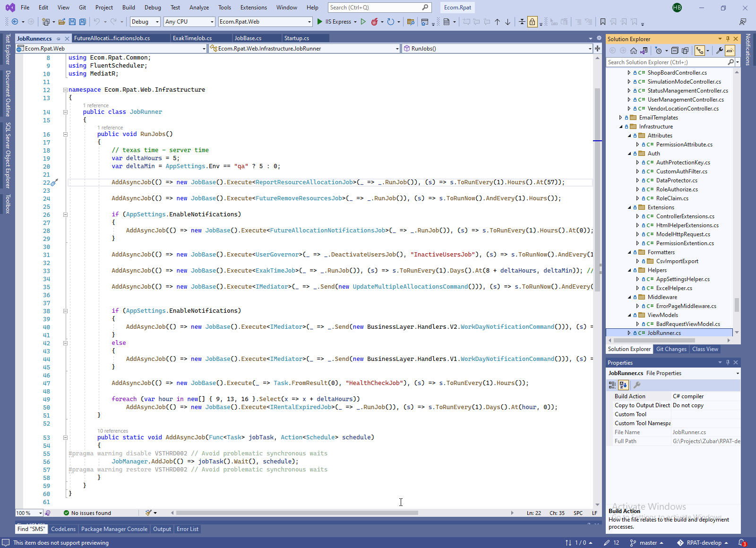This screenshot has width=756, height=548.
Task: Open the Git Changes tab
Action: click(671, 349)
